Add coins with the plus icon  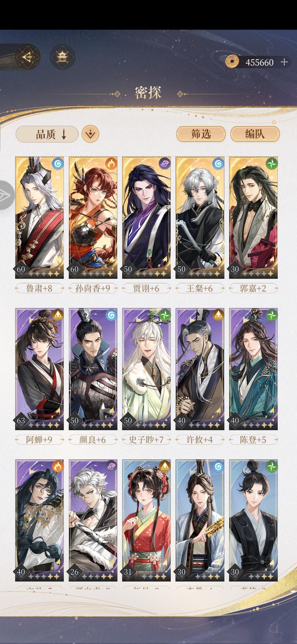tap(284, 62)
